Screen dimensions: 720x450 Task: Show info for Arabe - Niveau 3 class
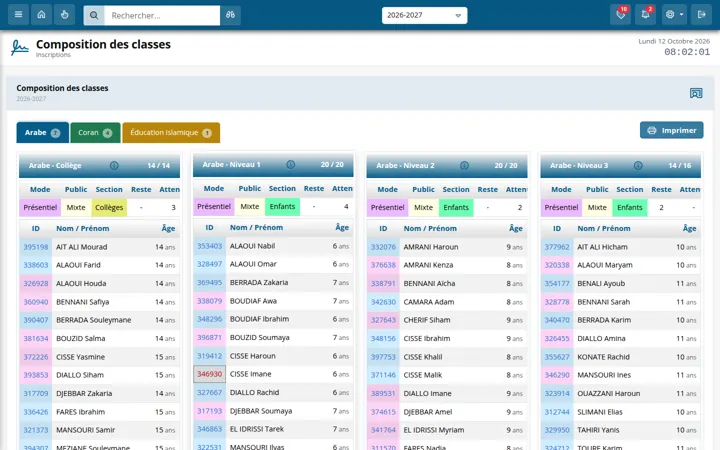[x=638, y=165]
